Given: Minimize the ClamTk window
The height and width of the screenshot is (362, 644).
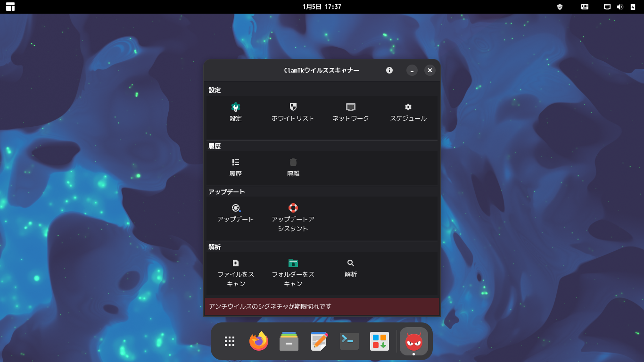Looking at the screenshot, I should click(x=412, y=70).
